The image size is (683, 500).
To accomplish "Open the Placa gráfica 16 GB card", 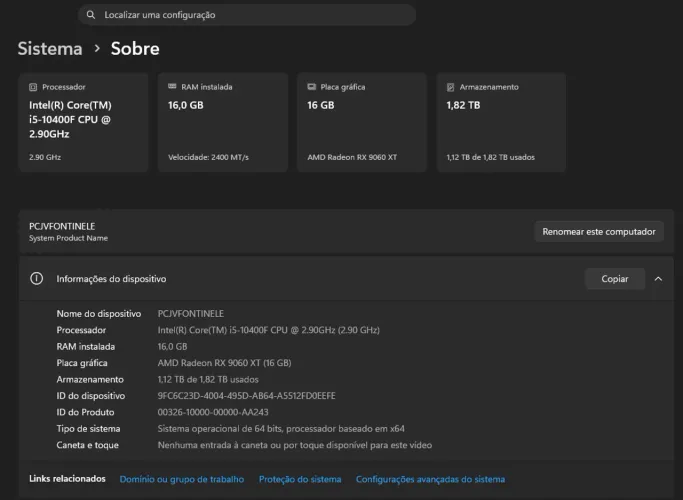I will tap(362, 122).
